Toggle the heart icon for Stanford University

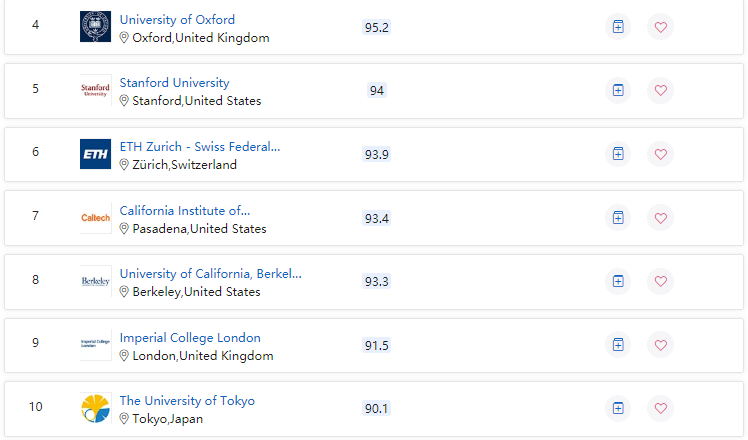pos(660,90)
